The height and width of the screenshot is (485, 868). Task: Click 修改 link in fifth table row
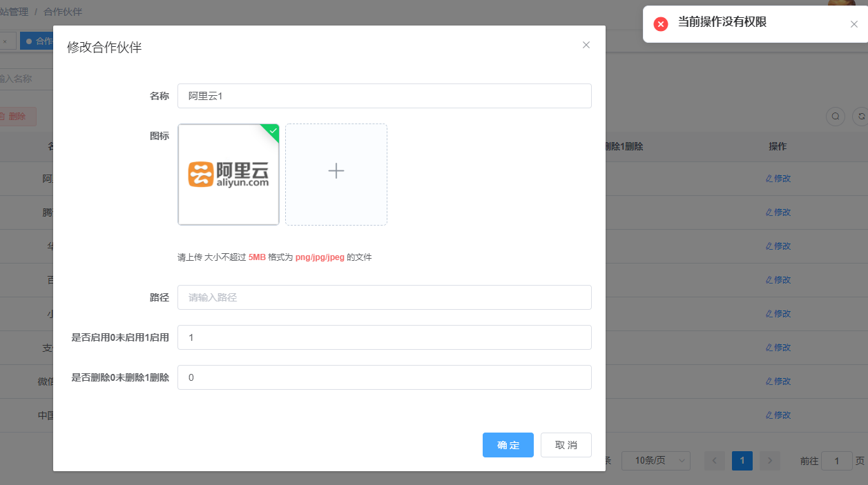(x=778, y=313)
